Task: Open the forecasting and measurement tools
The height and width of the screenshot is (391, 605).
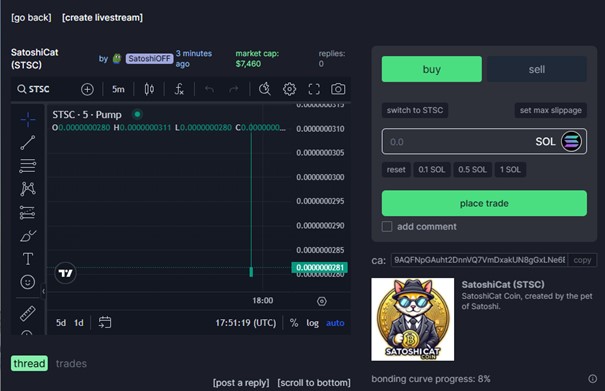Action: [28, 212]
